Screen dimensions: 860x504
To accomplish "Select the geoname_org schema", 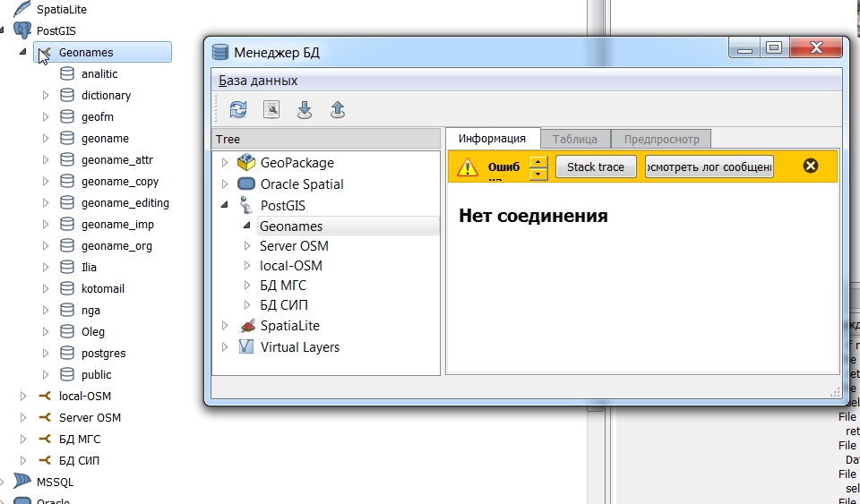I will coord(116,245).
